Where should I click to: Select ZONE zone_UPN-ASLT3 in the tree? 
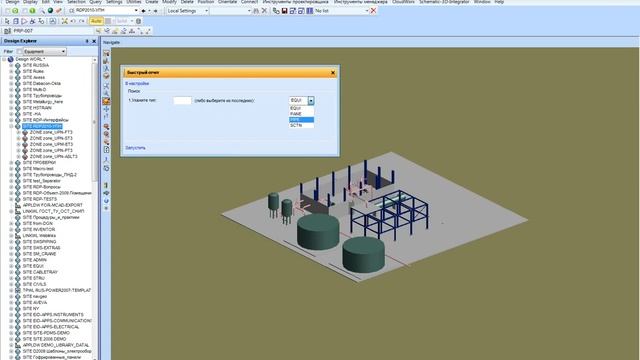click(x=53, y=156)
